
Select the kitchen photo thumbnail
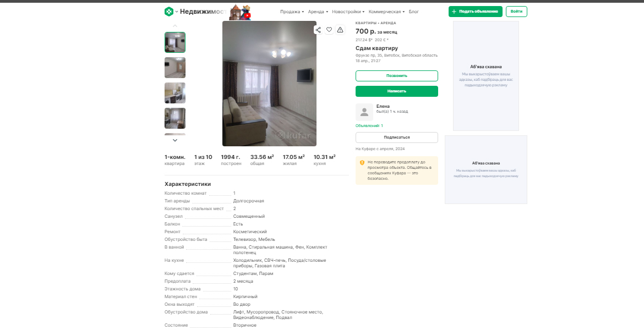pyautogui.click(x=175, y=93)
